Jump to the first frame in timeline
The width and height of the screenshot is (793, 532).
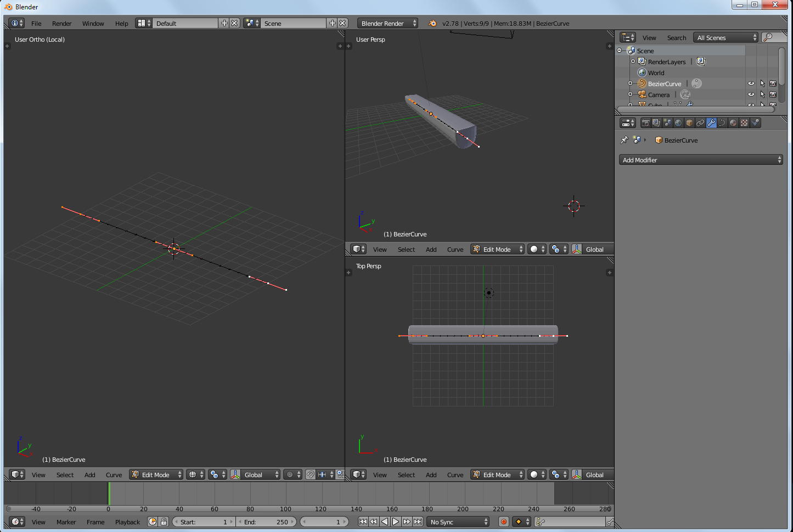363,522
